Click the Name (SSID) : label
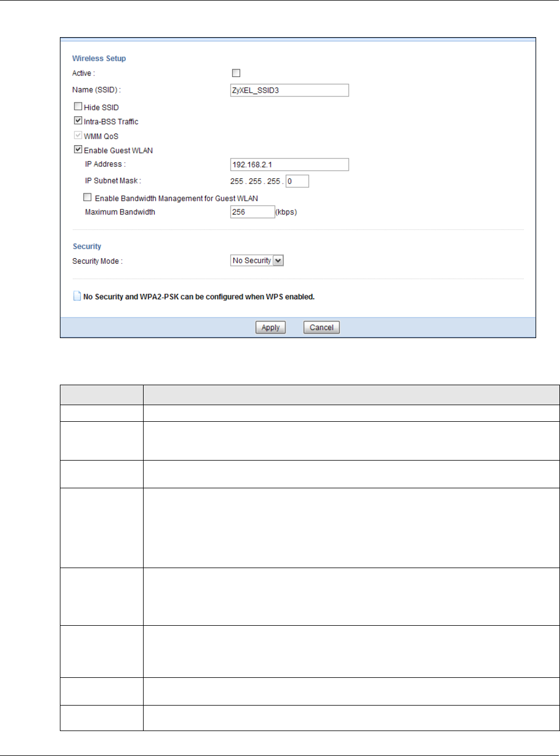 click(96, 90)
